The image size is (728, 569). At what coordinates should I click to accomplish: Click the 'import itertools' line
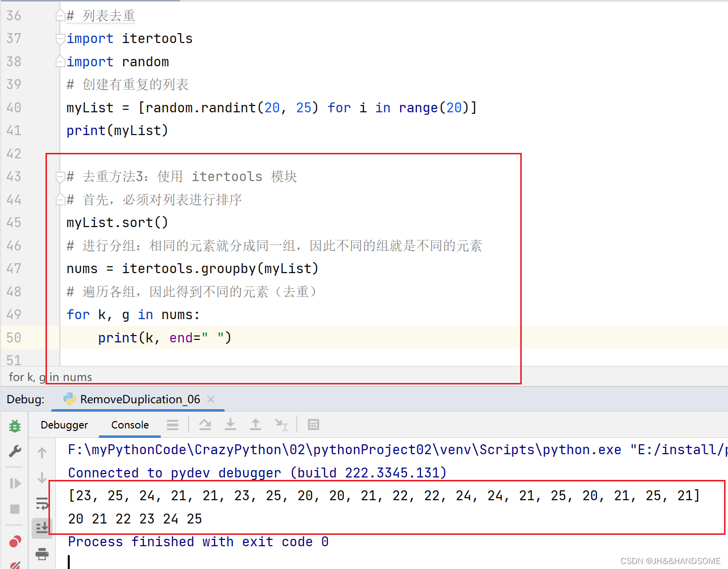[x=130, y=39]
